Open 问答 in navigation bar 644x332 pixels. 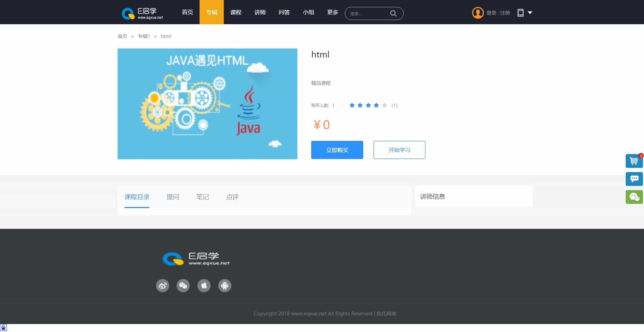click(x=284, y=12)
